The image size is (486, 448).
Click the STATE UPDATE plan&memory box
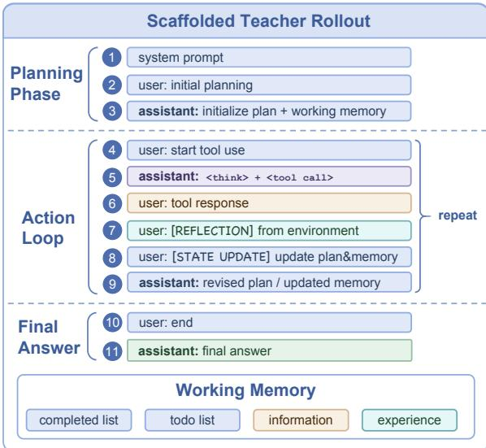pyautogui.click(x=269, y=257)
